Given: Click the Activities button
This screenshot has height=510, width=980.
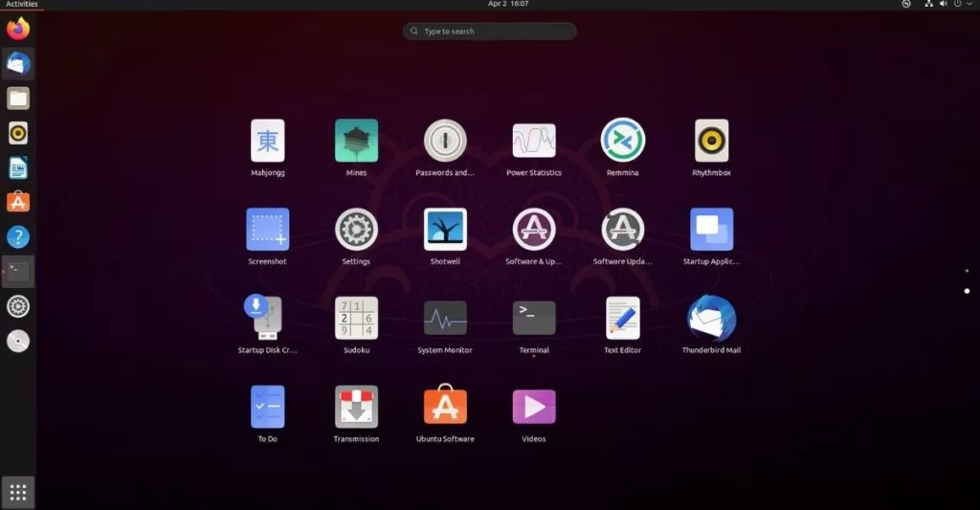Looking at the screenshot, I should click(x=22, y=5).
